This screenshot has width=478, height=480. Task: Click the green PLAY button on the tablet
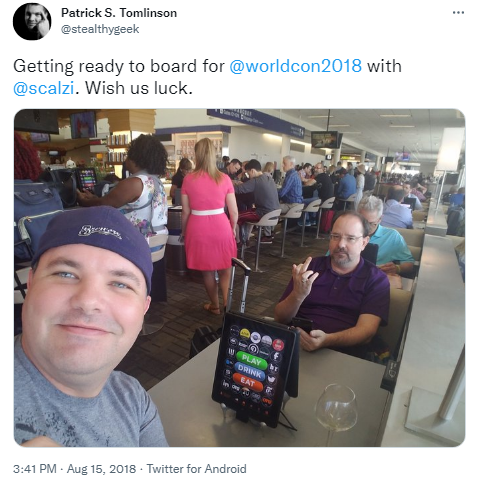pos(252,360)
